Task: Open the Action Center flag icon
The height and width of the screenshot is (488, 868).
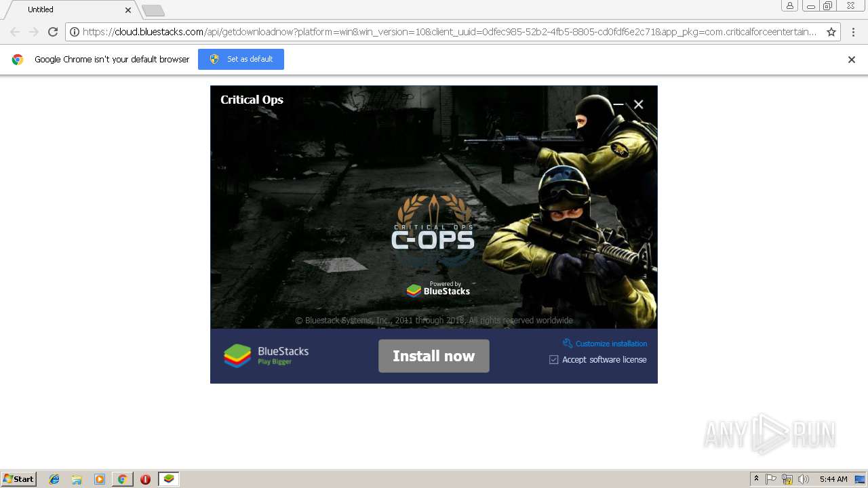Action: (771, 479)
